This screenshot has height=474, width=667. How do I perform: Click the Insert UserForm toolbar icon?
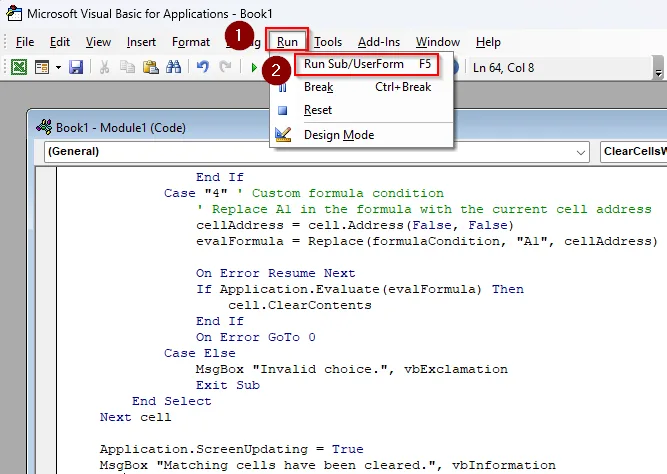(42, 67)
